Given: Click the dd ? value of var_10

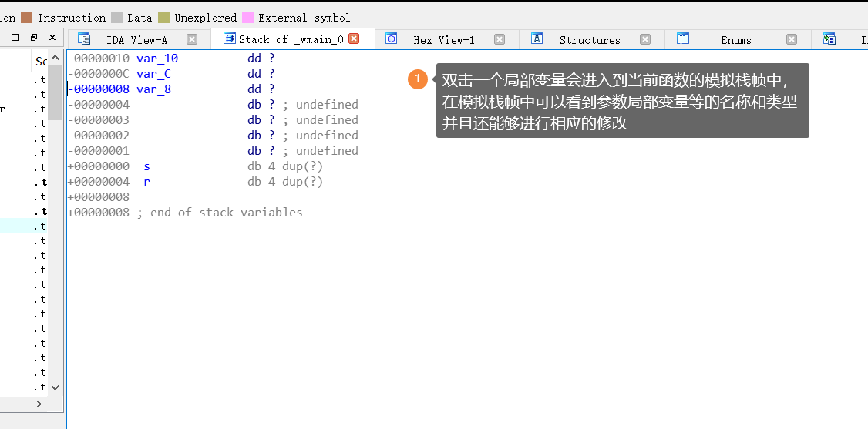Looking at the screenshot, I should coord(261,58).
